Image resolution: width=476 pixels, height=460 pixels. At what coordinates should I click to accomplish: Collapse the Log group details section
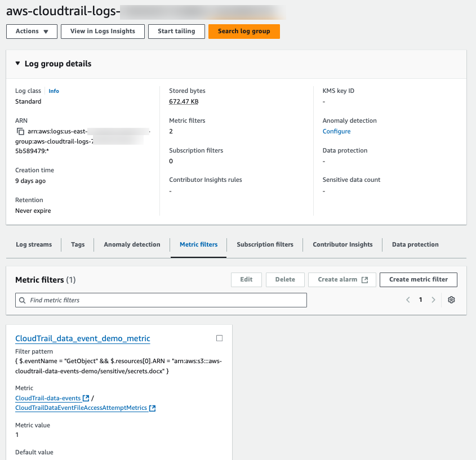coord(17,64)
